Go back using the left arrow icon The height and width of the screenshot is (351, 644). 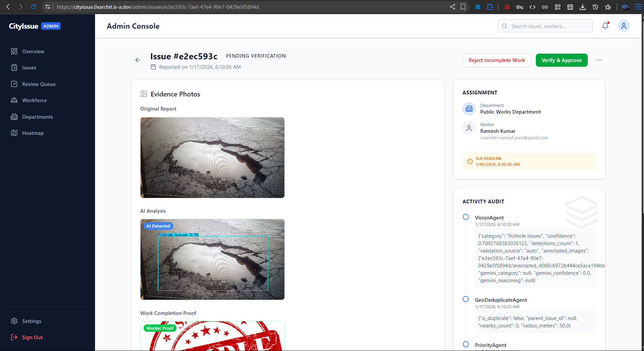pyautogui.click(x=138, y=60)
